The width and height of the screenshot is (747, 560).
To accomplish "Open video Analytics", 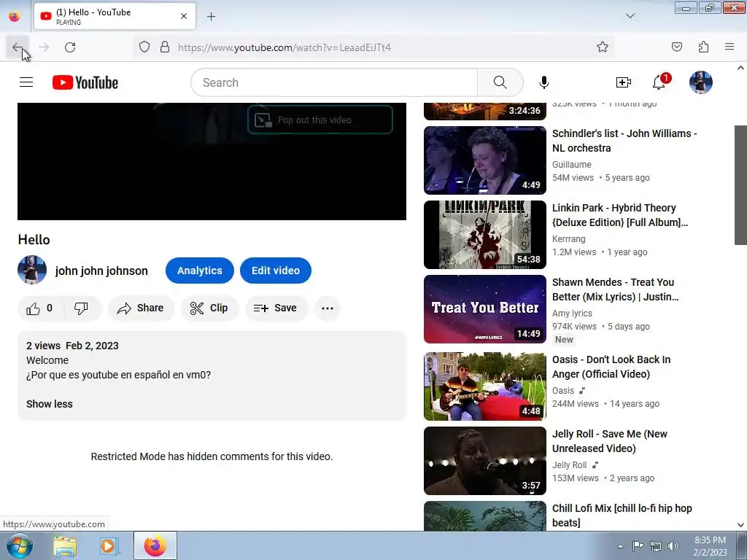I will (x=200, y=271).
